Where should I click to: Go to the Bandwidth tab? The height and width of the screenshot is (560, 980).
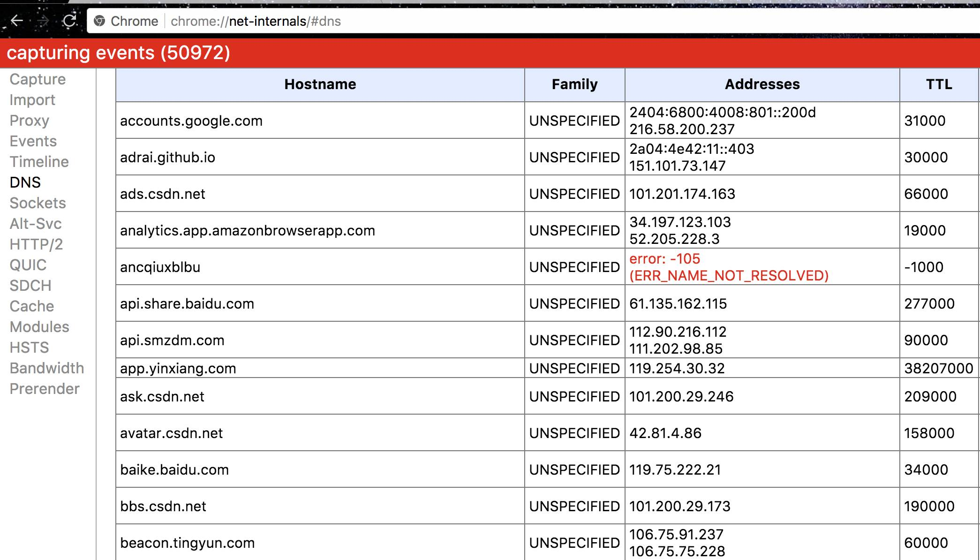pos(47,368)
